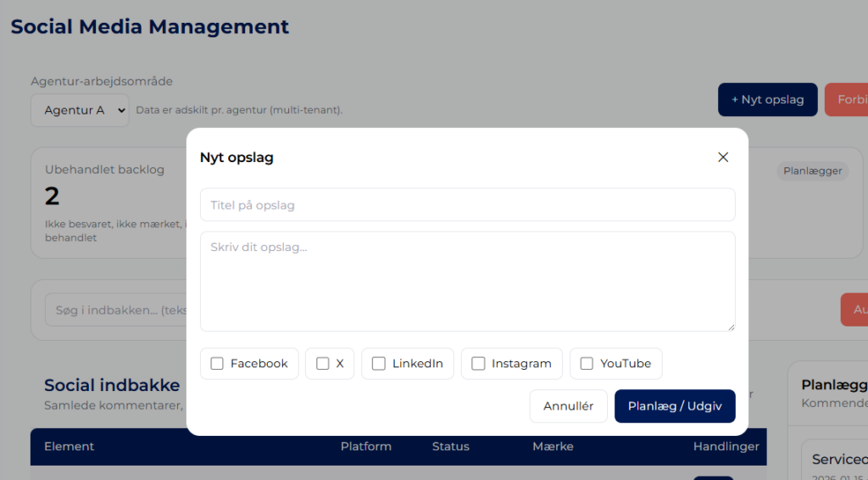Toggle the YouTube checkbox
The height and width of the screenshot is (480, 868).
(x=587, y=363)
